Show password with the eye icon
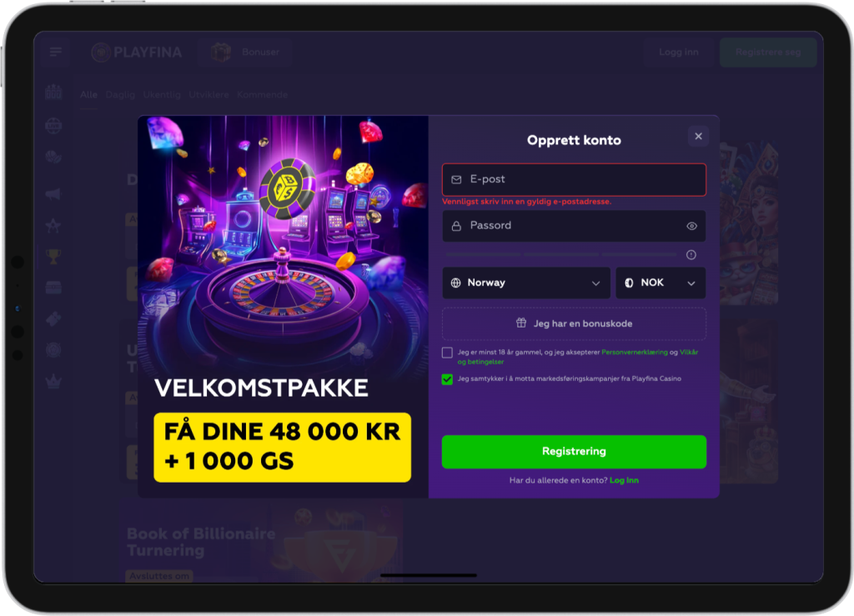This screenshot has width=854, height=616. [x=691, y=226]
